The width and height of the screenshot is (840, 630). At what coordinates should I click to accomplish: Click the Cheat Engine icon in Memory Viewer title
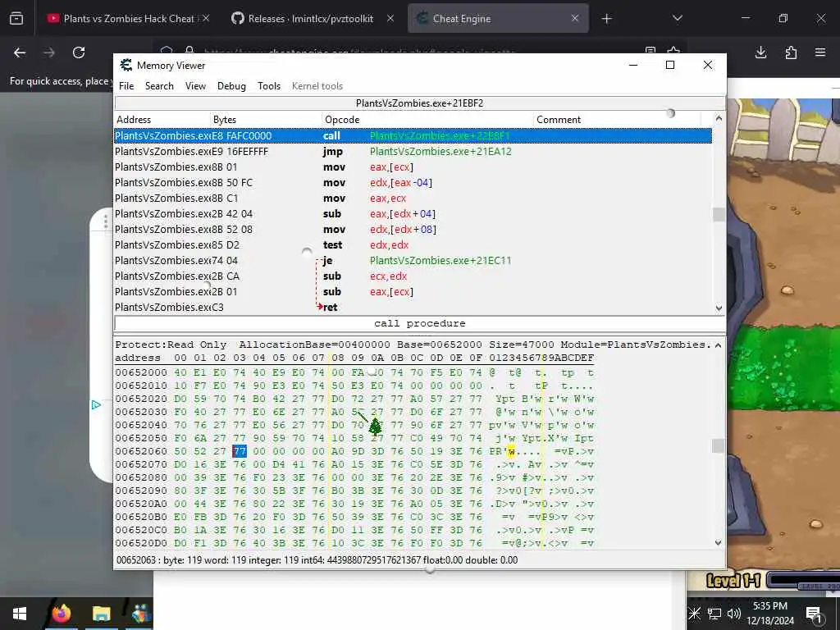pyautogui.click(x=126, y=66)
